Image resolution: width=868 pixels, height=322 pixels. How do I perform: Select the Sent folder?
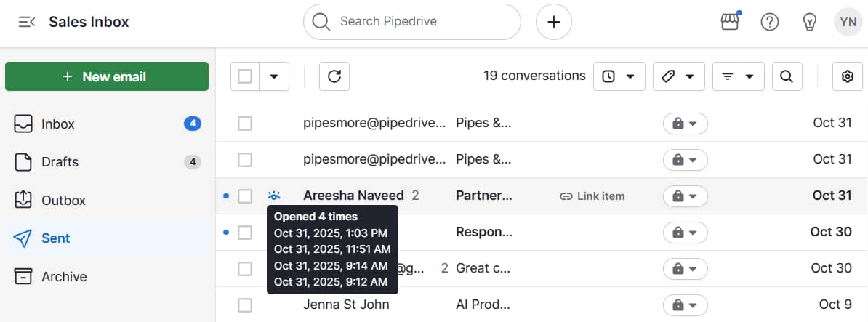pos(107,238)
